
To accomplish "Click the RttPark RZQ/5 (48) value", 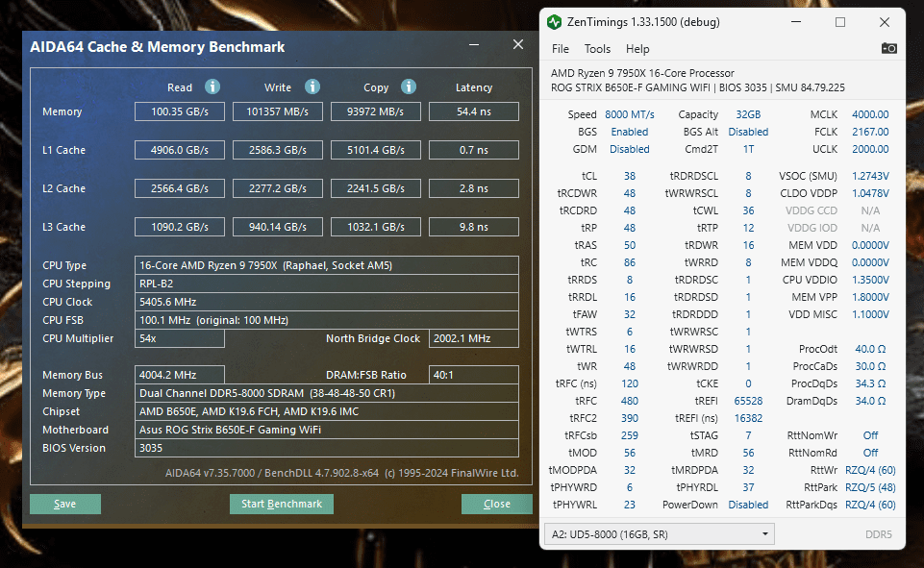I will pos(870,487).
